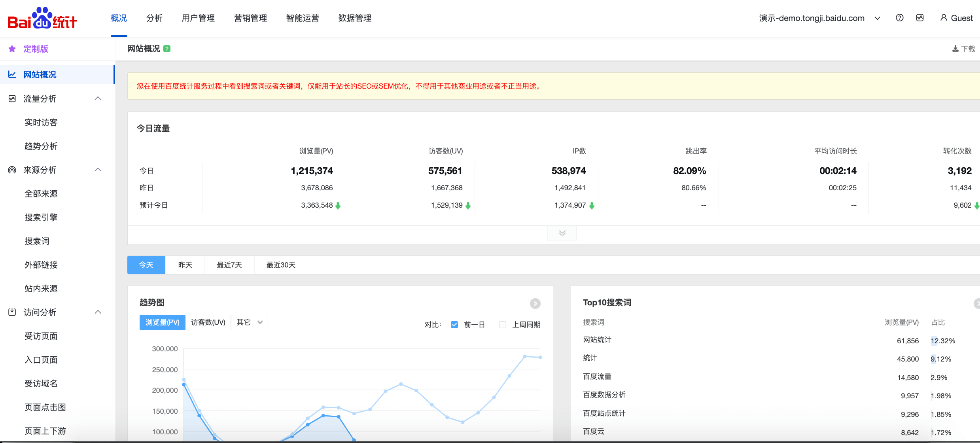The image size is (980, 443).
Task: Select the 访客数(UV) chart button
Action: (208, 322)
